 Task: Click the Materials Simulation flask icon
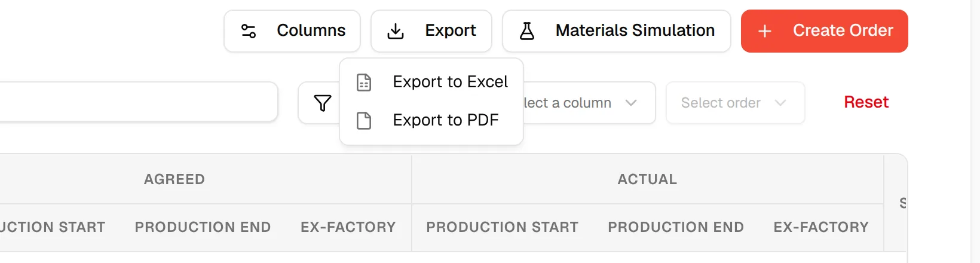click(527, 31)
